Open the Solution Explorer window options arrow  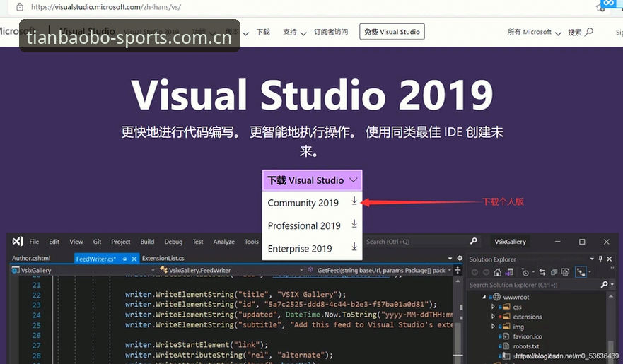(592, 259)
